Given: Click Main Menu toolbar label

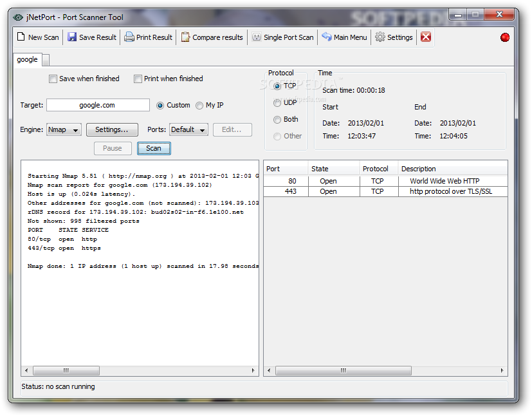Looking at the screenshot, I should 350,37.
